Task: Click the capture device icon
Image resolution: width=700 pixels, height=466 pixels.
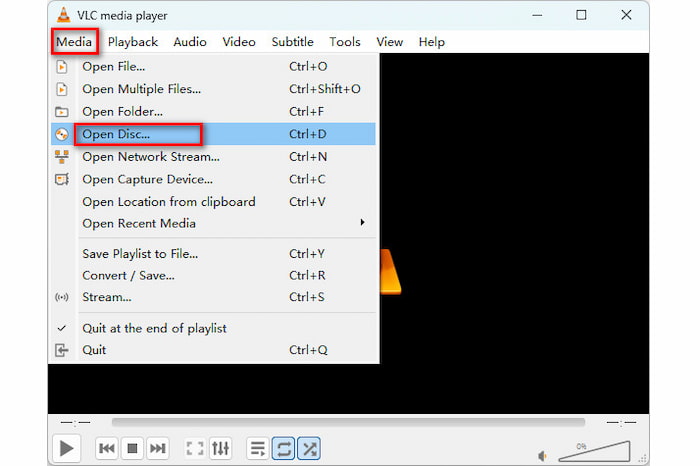Action: (x=62, y=179)
